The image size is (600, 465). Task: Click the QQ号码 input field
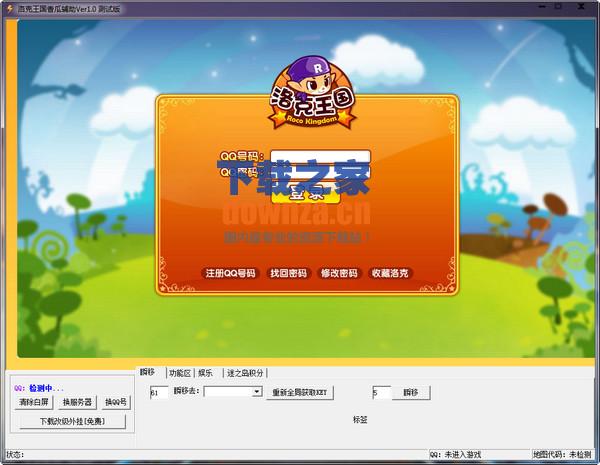tap(321, 157)
